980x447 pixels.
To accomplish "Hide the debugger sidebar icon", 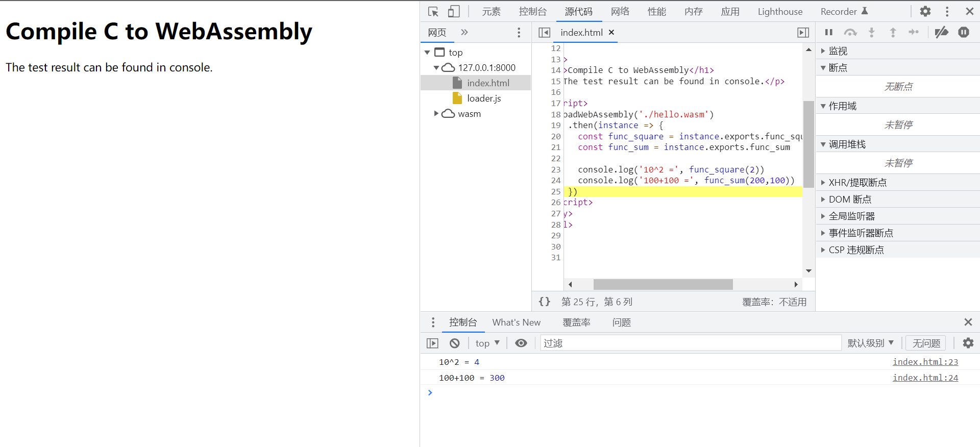I will click(803, 33).
